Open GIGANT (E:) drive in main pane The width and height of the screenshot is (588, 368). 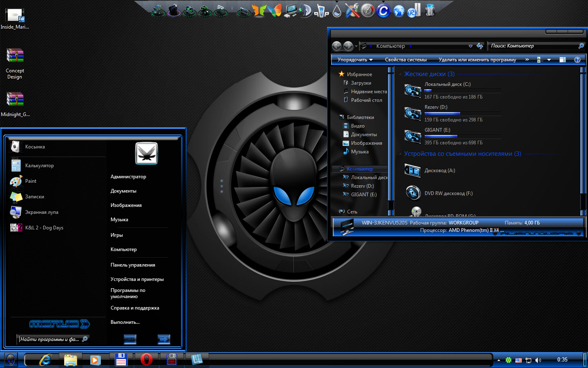[x=452, y=136]
